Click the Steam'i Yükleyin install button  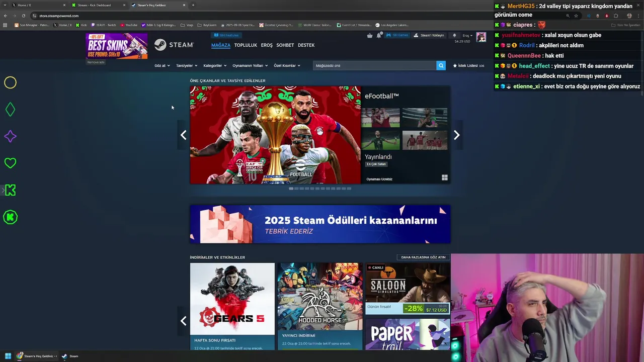click(x=430, y=35)
